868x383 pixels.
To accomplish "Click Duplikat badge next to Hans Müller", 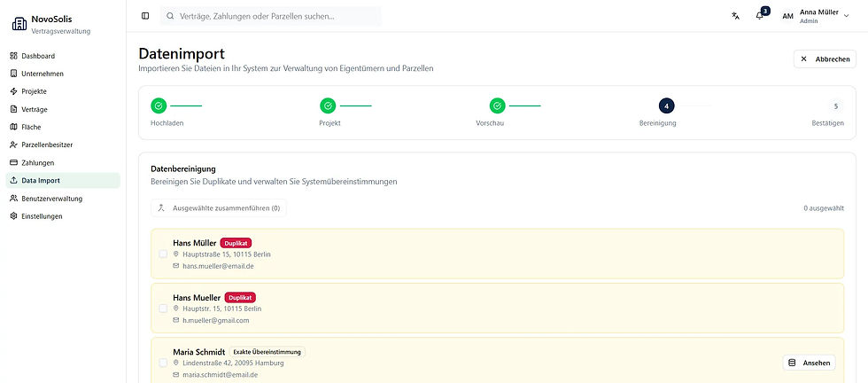I will pos(236,243).
